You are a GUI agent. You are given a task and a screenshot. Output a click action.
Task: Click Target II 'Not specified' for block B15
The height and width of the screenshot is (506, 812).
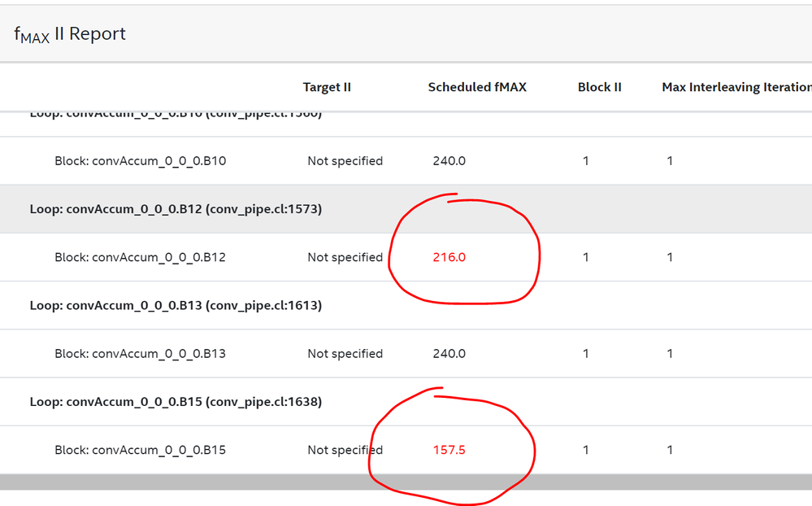point(345,450)
